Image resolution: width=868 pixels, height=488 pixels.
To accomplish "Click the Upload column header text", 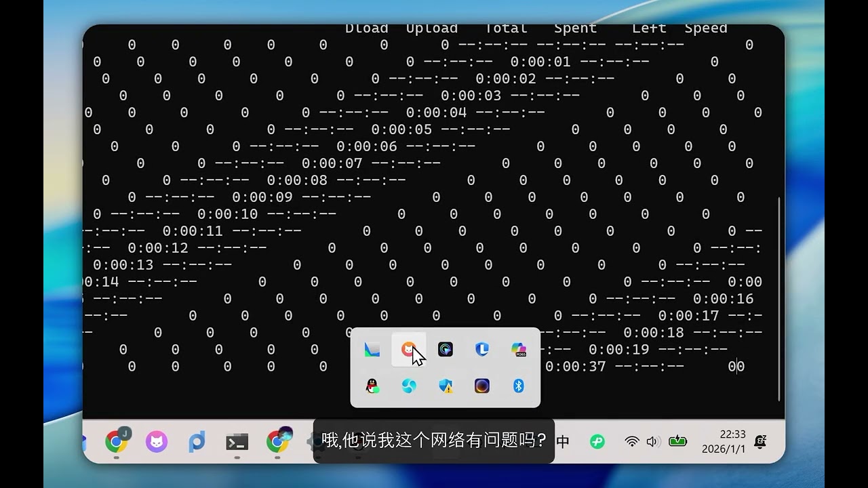I will (432, 29).
